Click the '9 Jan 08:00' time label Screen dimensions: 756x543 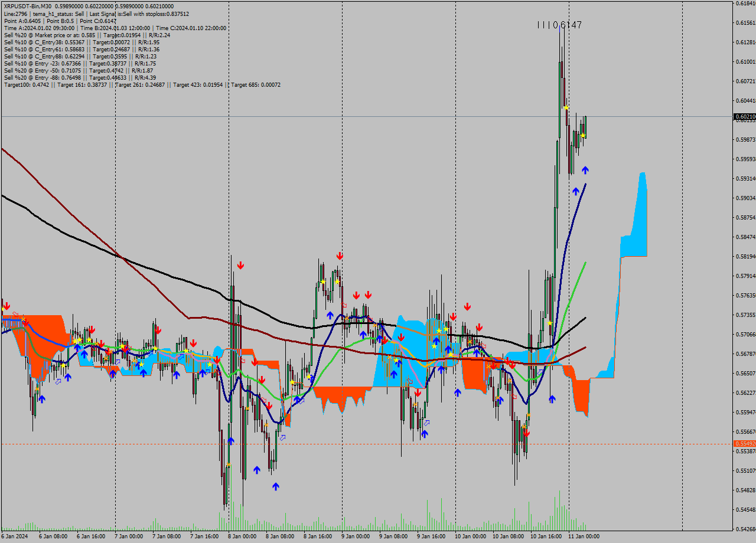click(x=393, y=537)
